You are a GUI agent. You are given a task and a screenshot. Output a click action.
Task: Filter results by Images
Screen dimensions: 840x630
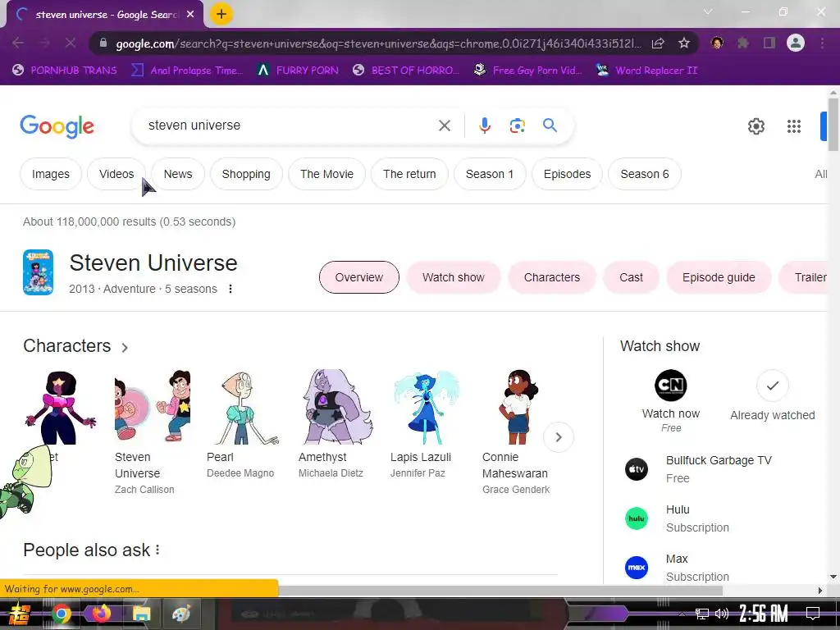point(51,174)
